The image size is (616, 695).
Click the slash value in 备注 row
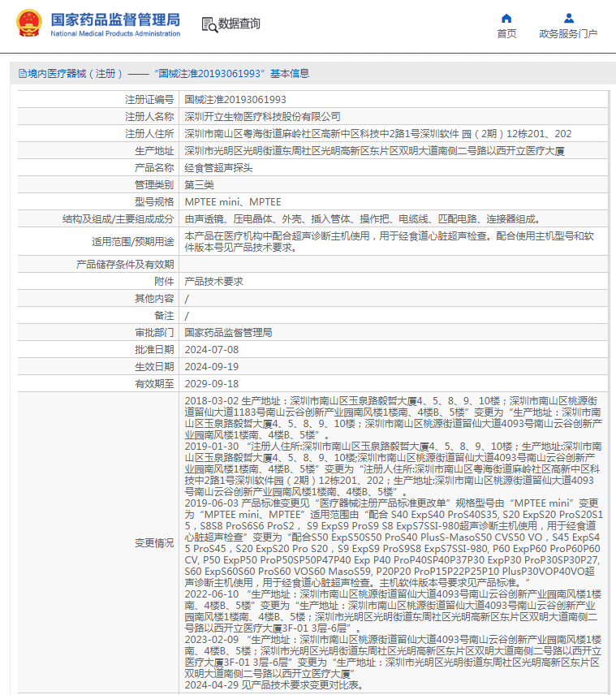click(187, 316)
